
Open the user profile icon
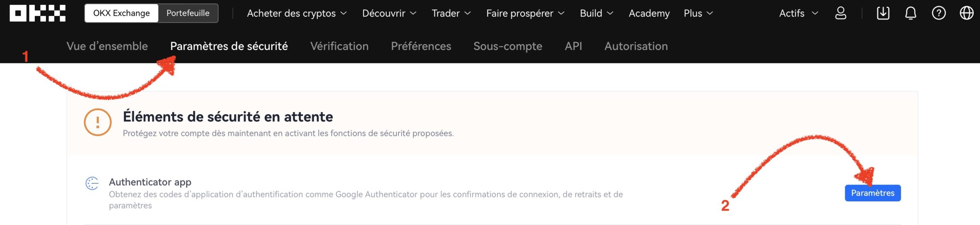coord(841,13)
